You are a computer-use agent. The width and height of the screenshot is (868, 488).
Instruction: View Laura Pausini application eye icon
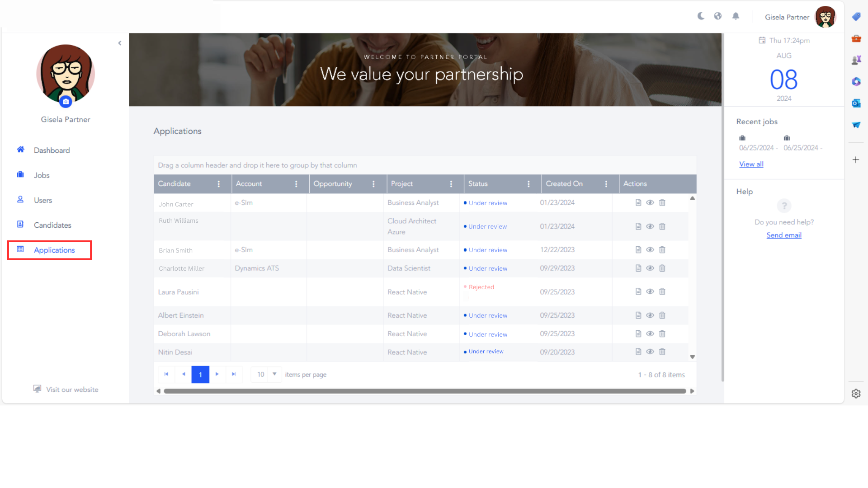point(650,291)
